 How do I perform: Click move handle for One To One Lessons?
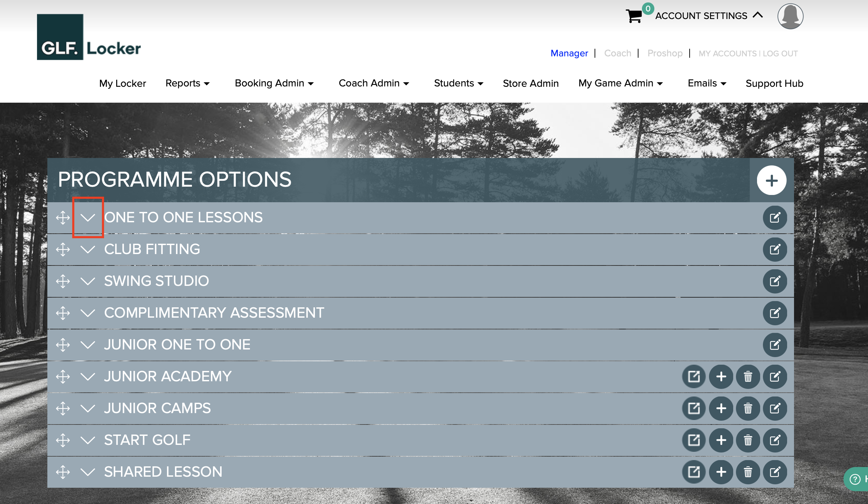click(63, 217)
